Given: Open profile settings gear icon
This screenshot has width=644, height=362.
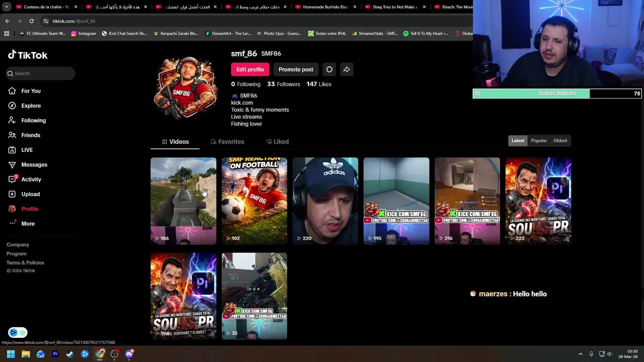Looking at the screenshot, I should pyautogui.click(x=329, y=69).
